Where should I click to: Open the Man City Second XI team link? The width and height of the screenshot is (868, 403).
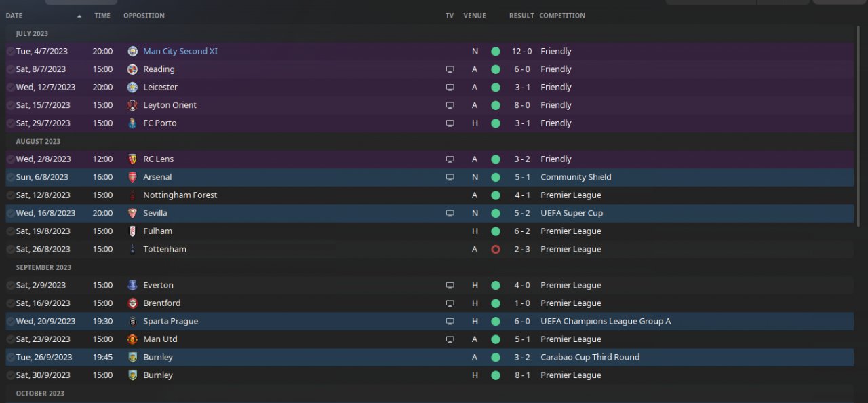180,52
